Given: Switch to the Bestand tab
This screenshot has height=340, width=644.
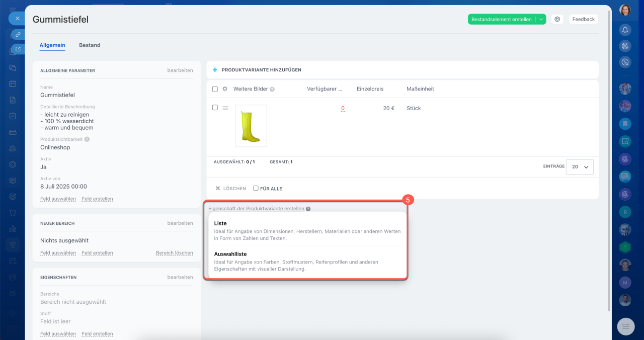Looking at the screenshot, I should pyautogui.click(x=90, y=45).
